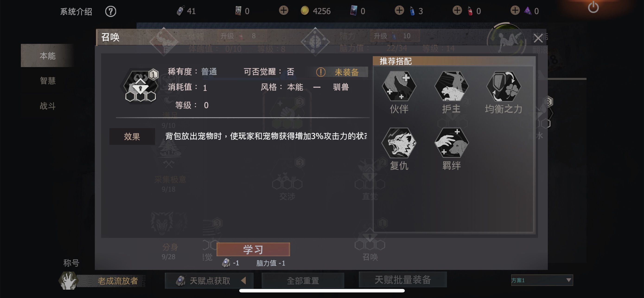Screen dimensions: 644x298
Task: Open the 羁绊 talent icon
Action: (x=451, y=143)
